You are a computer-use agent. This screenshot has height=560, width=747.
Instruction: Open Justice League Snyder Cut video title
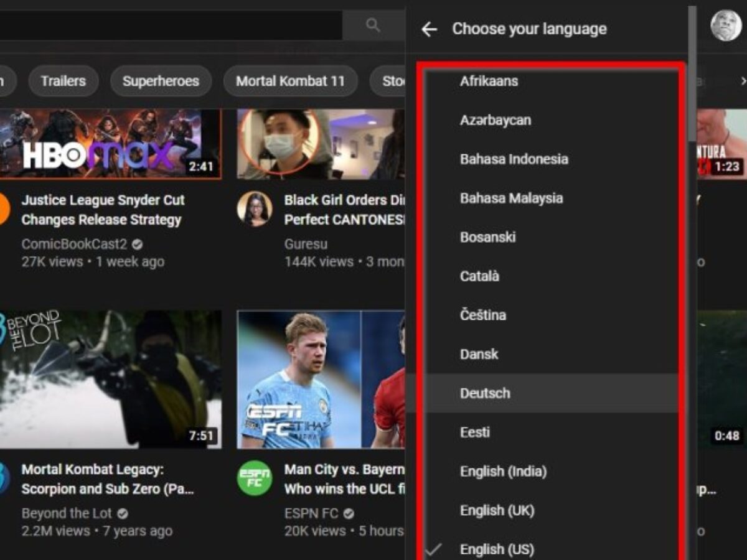click(x=103, y=210)
